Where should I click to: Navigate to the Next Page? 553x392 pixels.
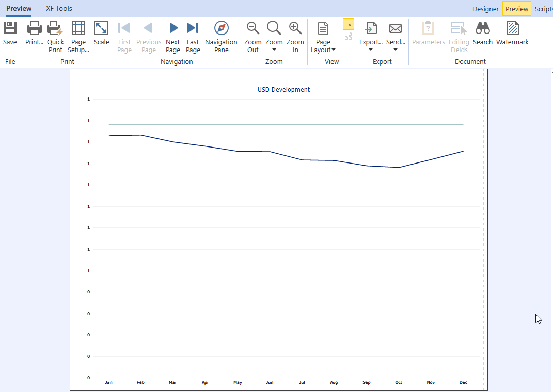pyautogui.click(x=172, y=28)
